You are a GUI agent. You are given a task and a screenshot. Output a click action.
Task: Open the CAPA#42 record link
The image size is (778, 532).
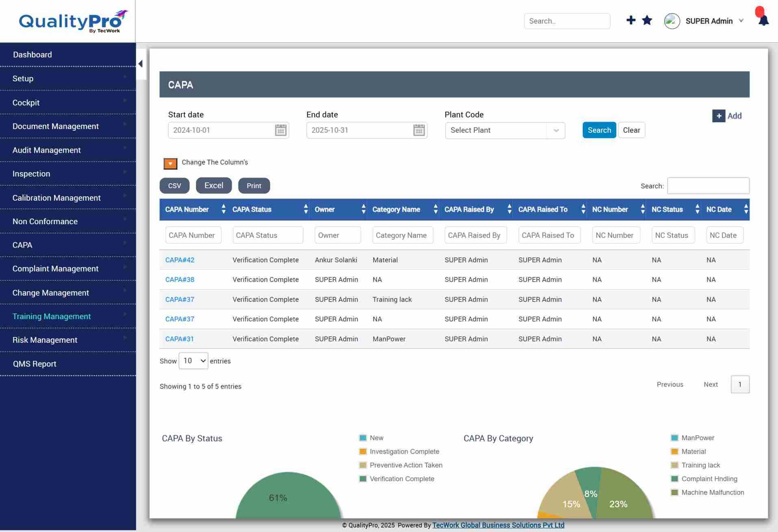click(180, 260)
